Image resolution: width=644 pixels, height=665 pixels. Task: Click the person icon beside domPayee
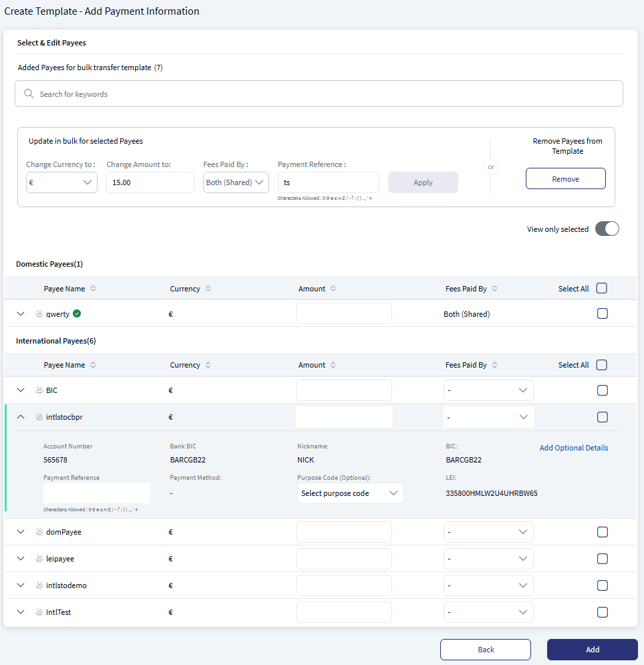pyautogui.click(x=39, y=532)
